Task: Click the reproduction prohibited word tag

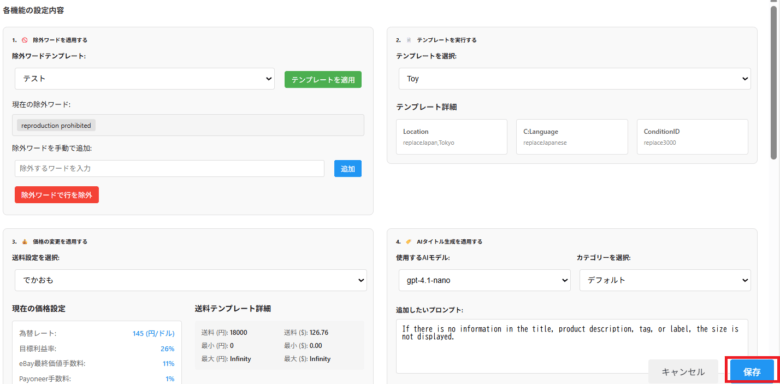Action: [56, 125]
